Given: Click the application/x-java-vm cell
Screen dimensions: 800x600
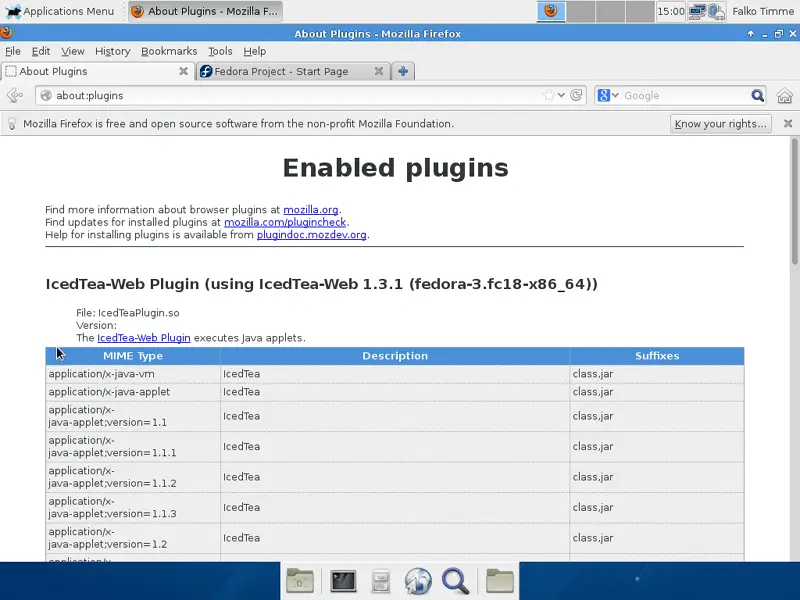Looking at the screenshot, I should point(133,374).
